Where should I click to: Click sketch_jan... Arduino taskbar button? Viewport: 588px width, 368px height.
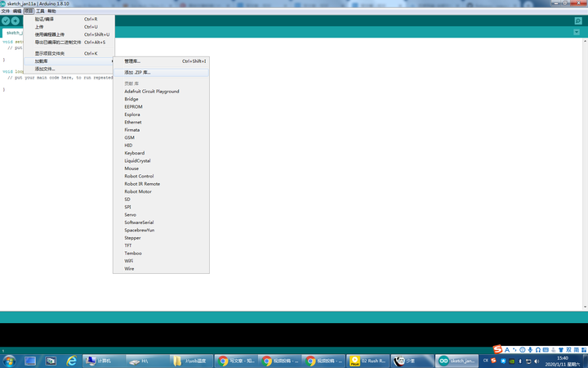tap(457, 361)
